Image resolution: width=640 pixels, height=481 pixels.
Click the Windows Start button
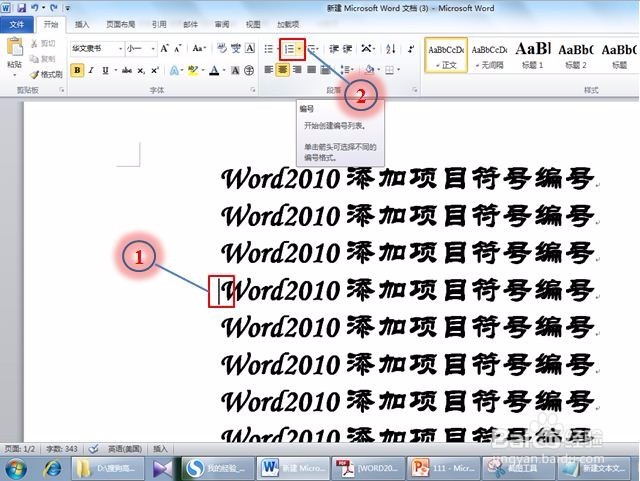[x=16, y=468]
